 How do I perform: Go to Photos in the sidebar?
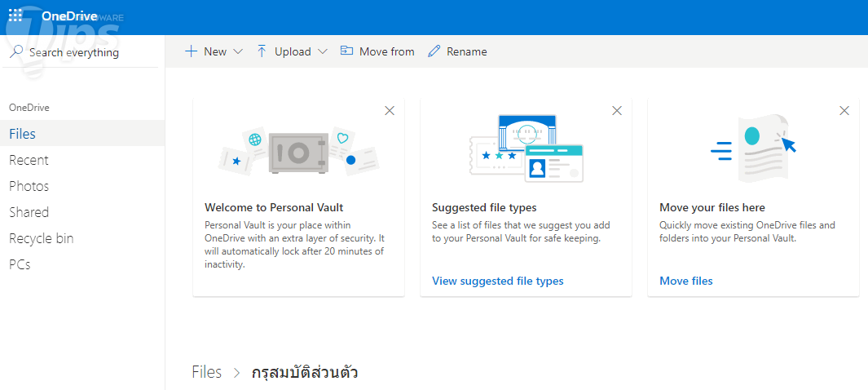[29, 186]
